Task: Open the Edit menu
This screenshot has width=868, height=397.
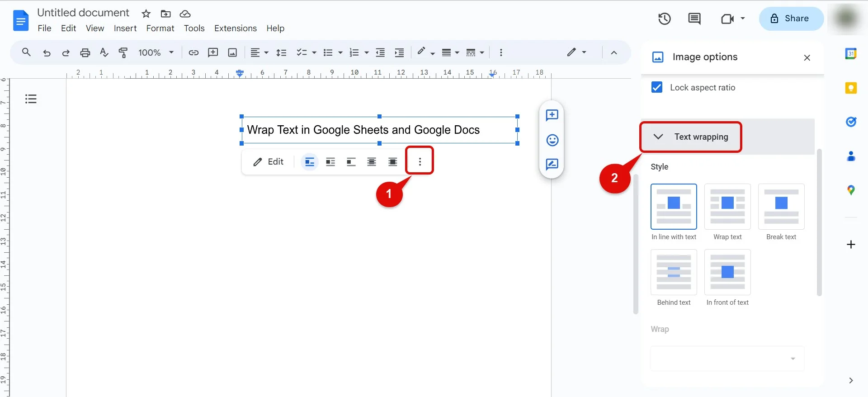Action: 68,28
